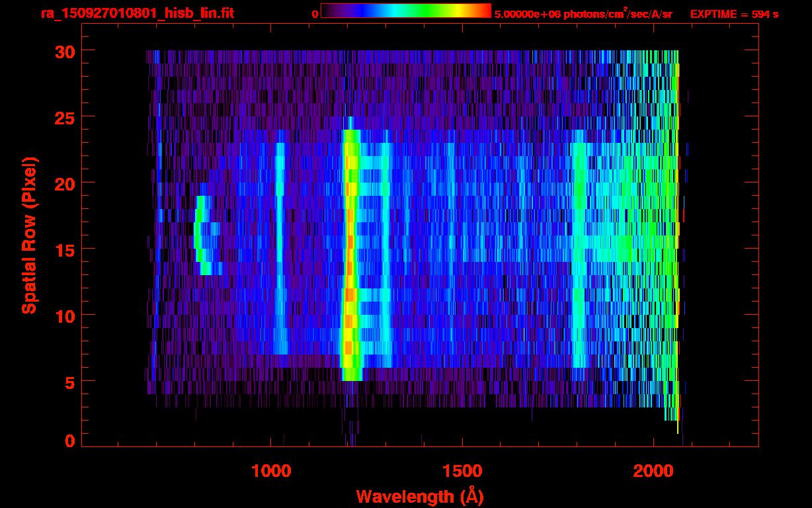Click the color bar minimum value 0

[x=315, y=14]
